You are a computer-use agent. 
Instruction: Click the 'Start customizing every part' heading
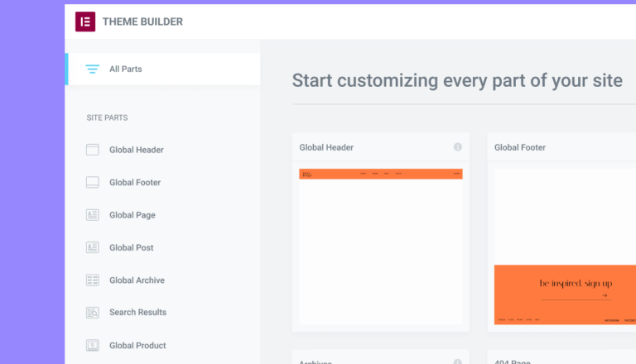point(457,80)
